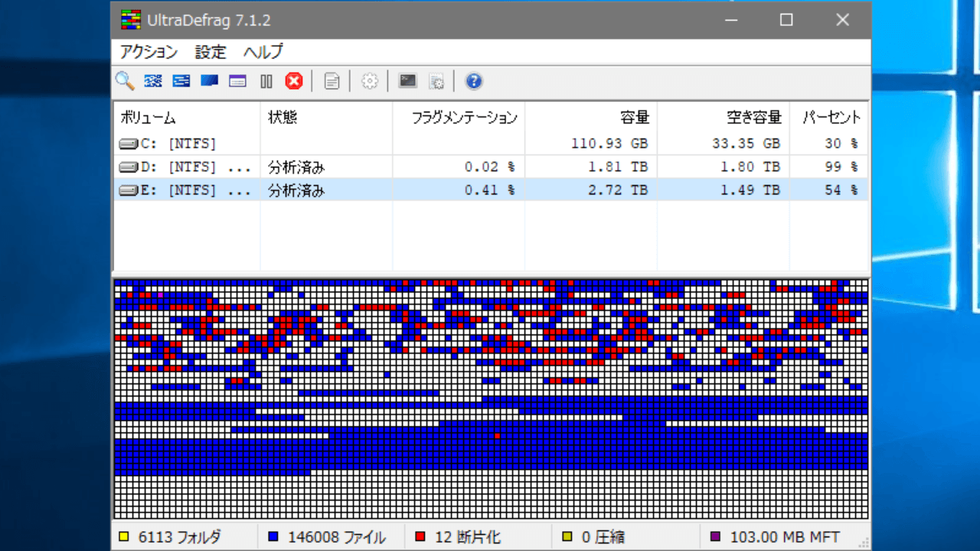The width and height of the screenshot is (980, 551).
Task: Click the 12 断片化 status entry
Action: pyautogui.click(x=467, y=537)
